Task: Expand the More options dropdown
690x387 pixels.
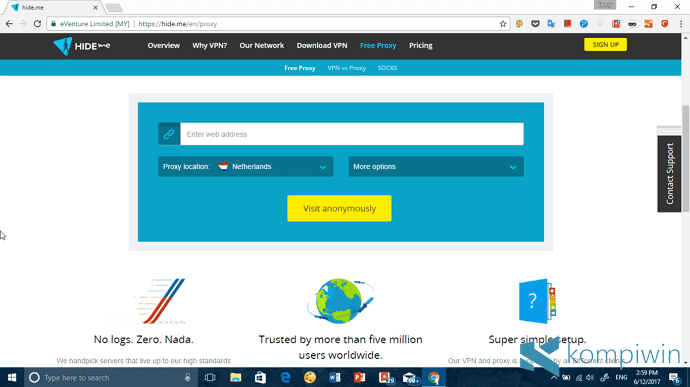Action: [x=436, y=166]
